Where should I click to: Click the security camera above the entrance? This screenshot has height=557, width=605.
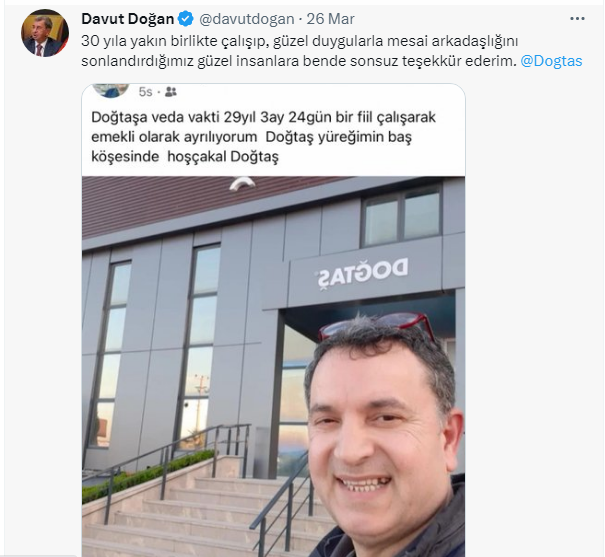(242, 184)
